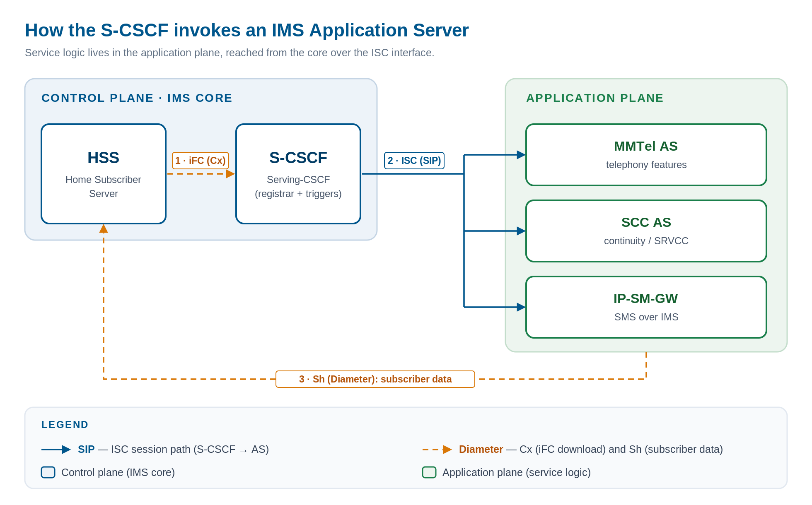This screenshot has height=505, width=812.
Task: Click the green Application plane legend swatch
Action: point(429,472)
